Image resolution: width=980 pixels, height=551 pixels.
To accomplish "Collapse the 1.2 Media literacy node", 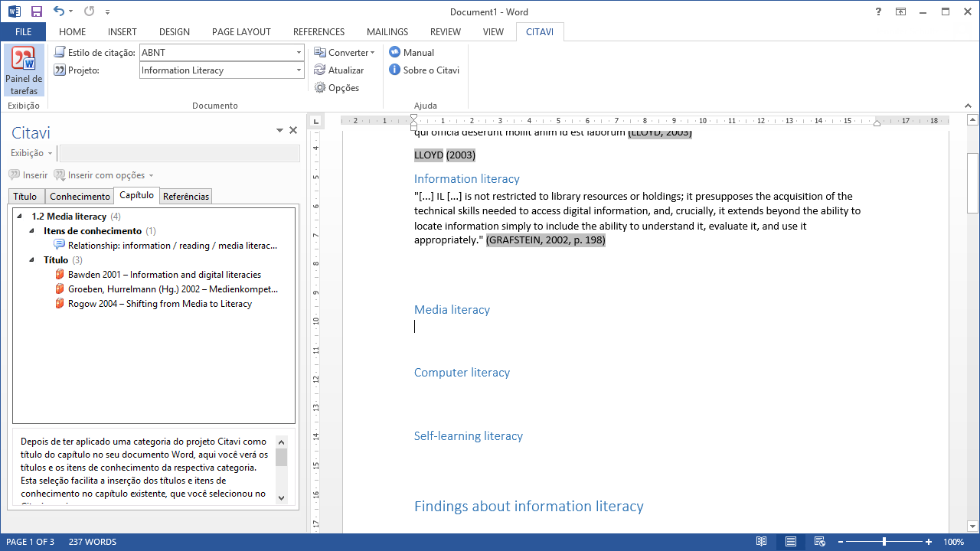I will (x=19, y=217).
